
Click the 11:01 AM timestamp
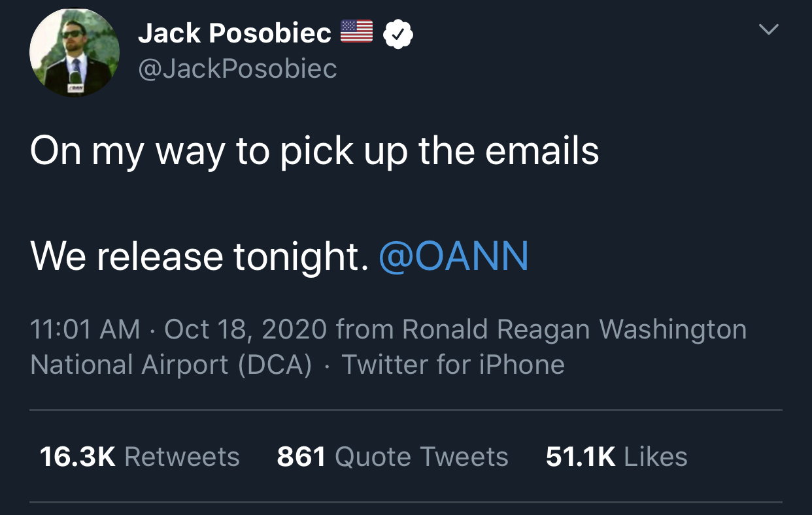point(85,329)
